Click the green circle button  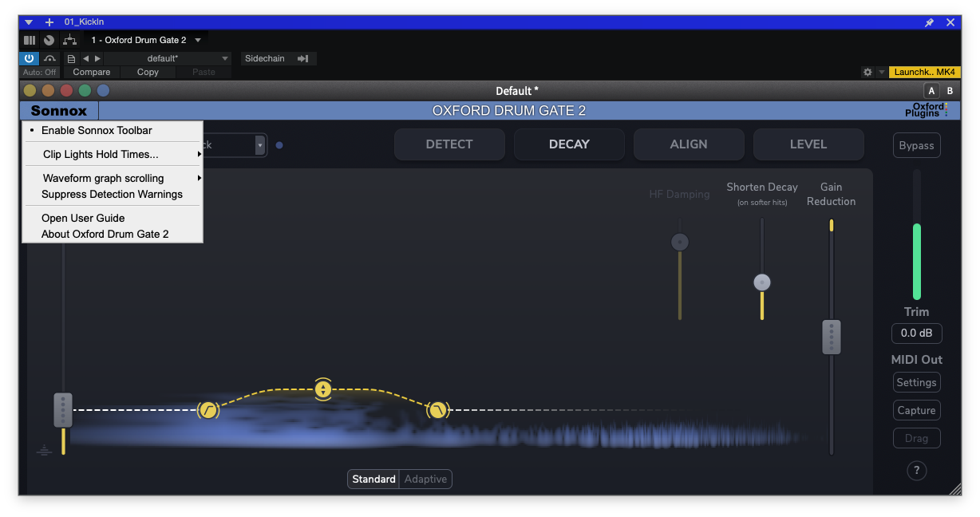click(x=85, y=91)
